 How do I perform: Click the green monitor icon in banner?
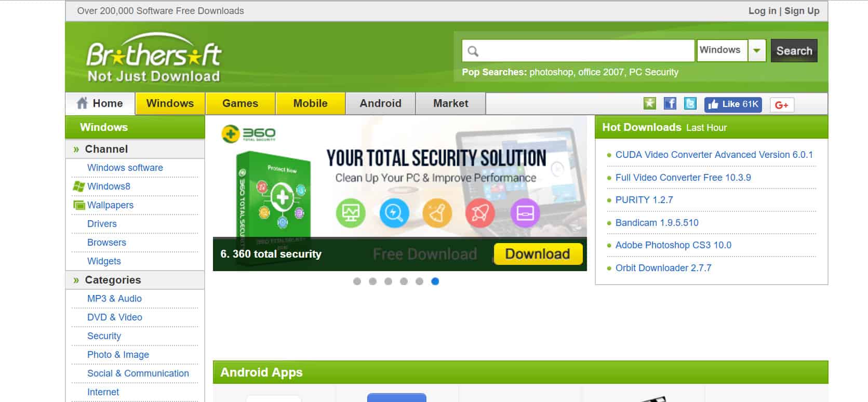tap(351, 213)
